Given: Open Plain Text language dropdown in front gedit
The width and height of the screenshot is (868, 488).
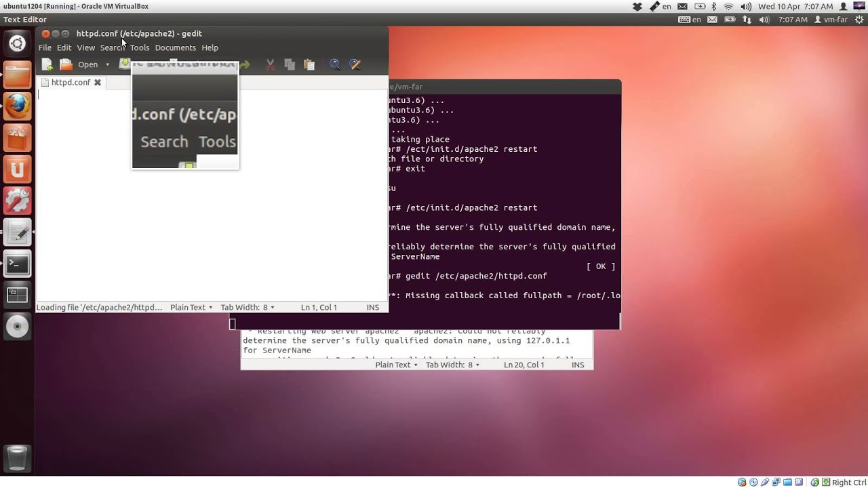Looking at the screenshot, I should coord(191,307).
